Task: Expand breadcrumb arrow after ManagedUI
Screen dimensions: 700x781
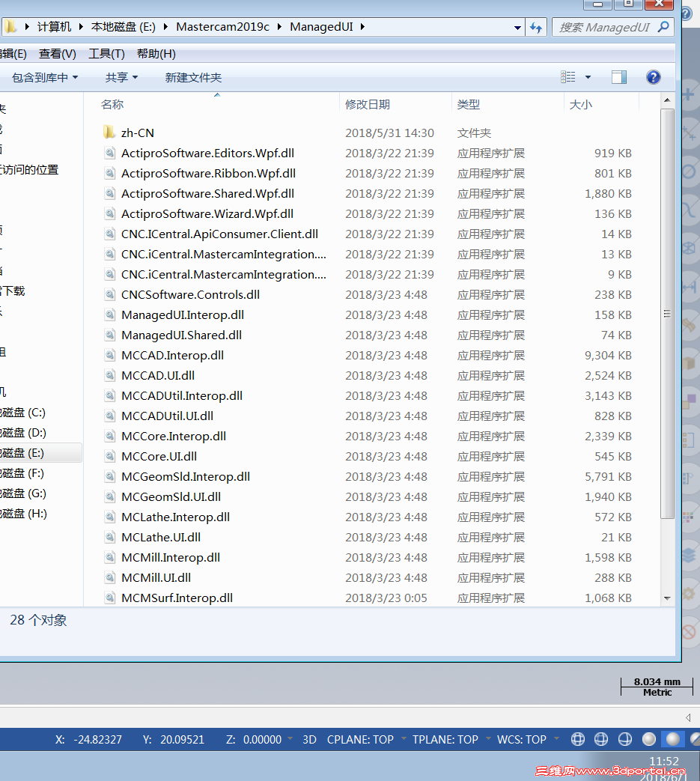Action: (362, 26)
